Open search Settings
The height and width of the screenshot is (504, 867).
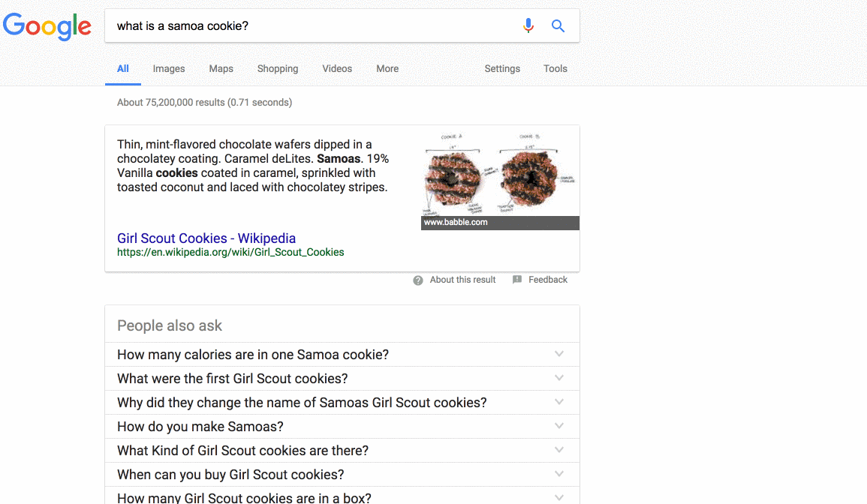pos(501,68)
